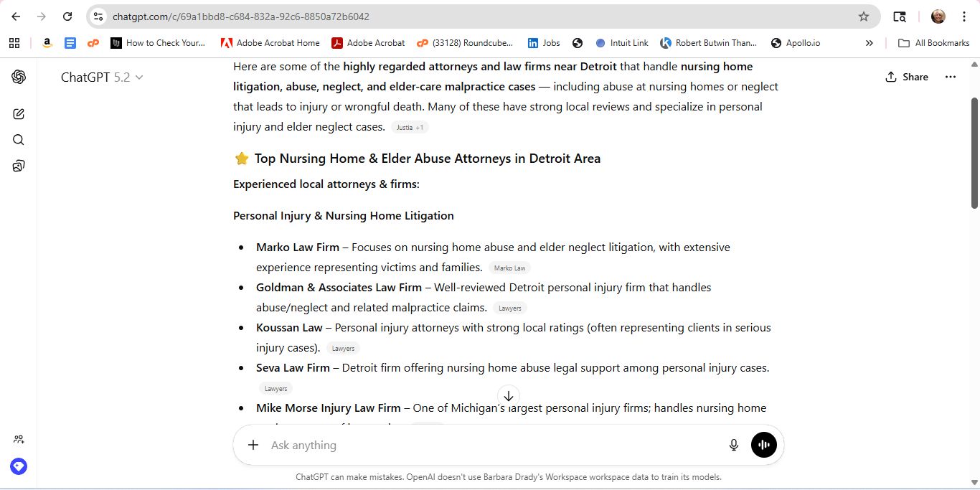
Task: Open the browser profile avatar
Action: [x=938, y=17]
